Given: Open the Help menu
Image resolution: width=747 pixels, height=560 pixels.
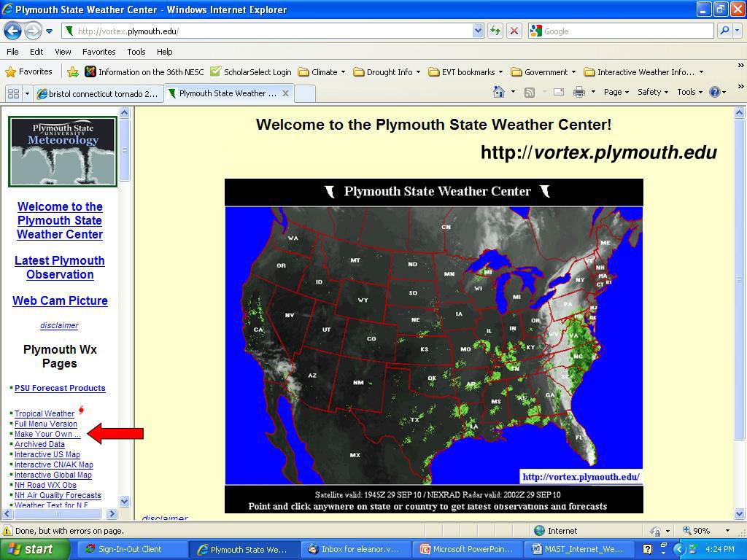Looking at the screenshot, I should tap(164, 52).
